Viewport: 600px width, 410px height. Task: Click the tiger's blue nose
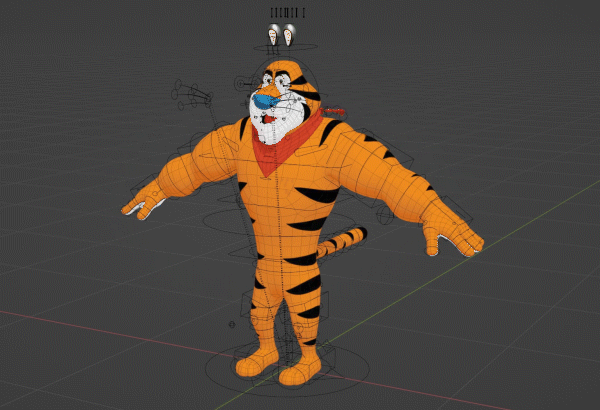tap(266, 101)
